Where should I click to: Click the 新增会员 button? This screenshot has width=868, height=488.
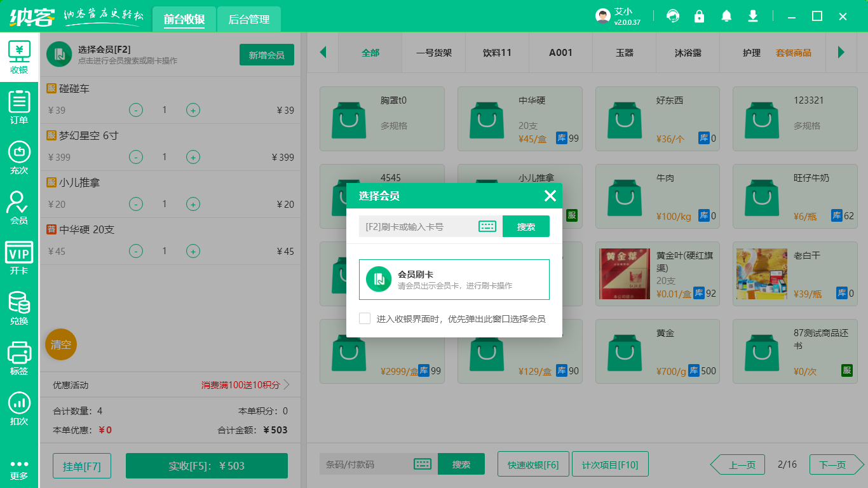click(266, 55)
